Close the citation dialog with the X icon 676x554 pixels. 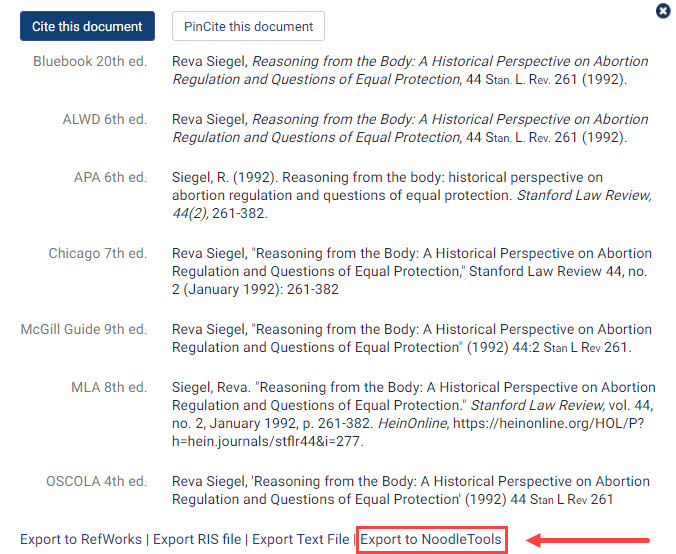click(x=663, y=11)
